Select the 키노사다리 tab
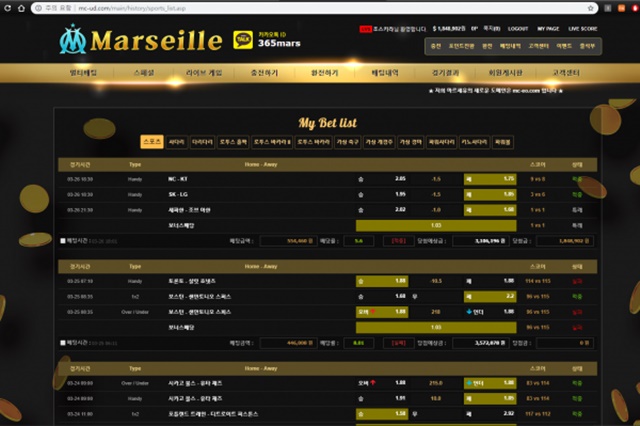The image size is (640, 426). pos(474,142)
